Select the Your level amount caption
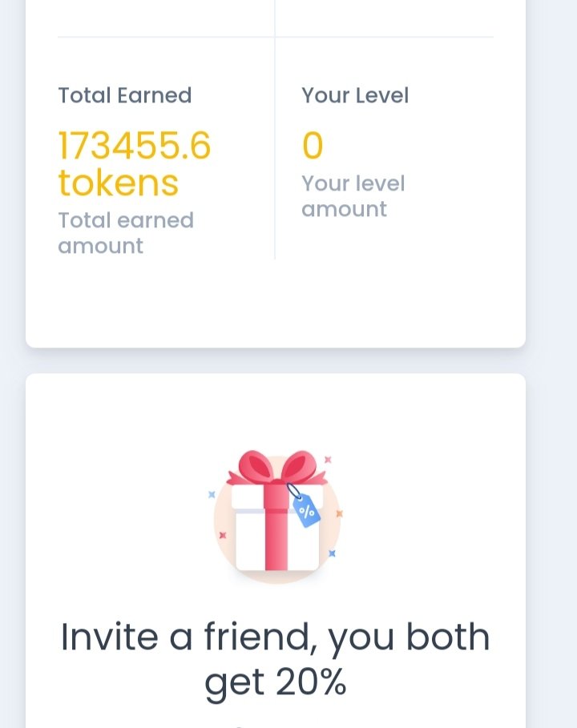This screenshot has height=728, width=577. click(x=353, y=196)
